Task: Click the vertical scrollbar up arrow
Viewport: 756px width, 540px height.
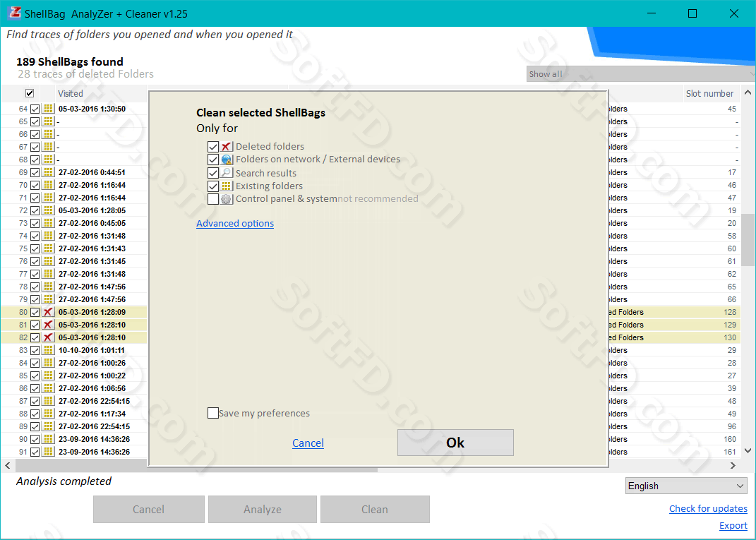Action: click(x=748, y=92)
